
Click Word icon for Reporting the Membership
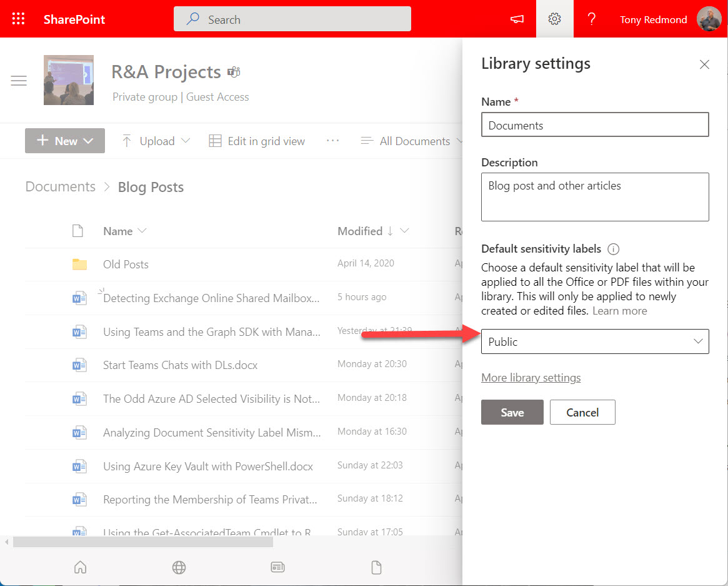(x=79, y=500)
